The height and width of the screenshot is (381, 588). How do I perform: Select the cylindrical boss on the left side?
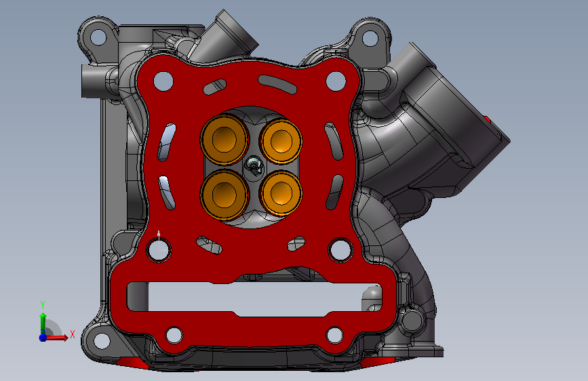click(x=98, y=81)
